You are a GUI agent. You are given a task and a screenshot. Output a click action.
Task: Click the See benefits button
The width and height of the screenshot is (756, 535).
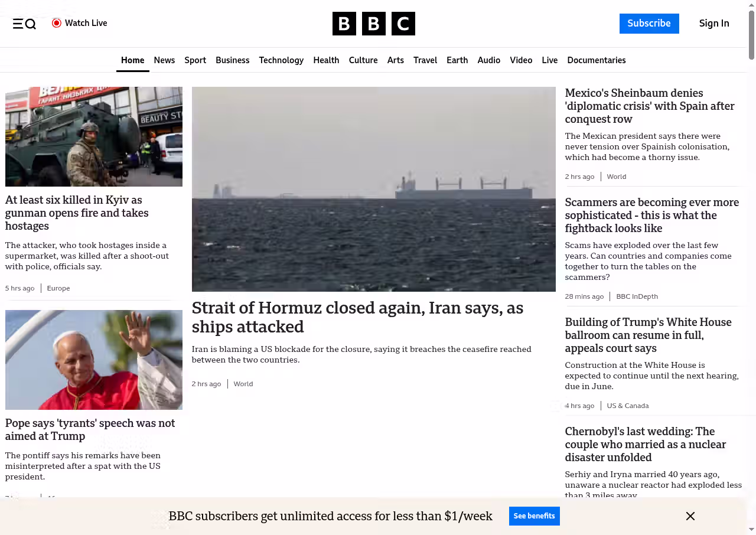[534, 516]
